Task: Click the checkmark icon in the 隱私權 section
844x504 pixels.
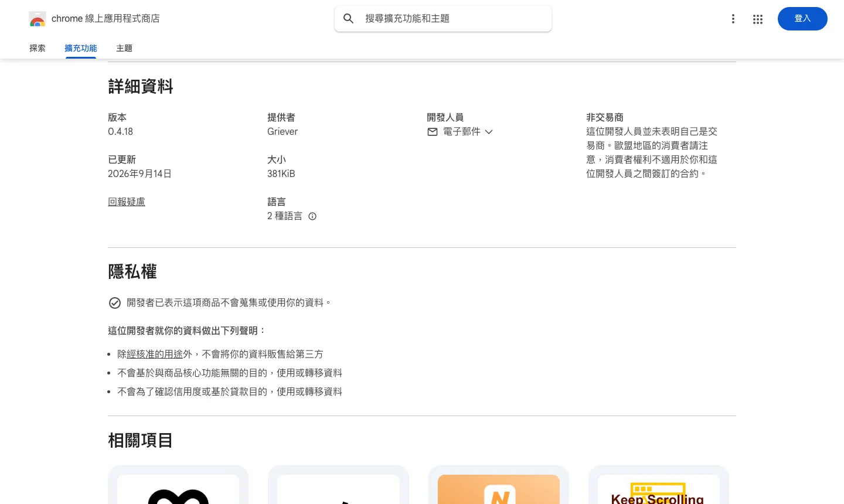Action: (115, 303)
